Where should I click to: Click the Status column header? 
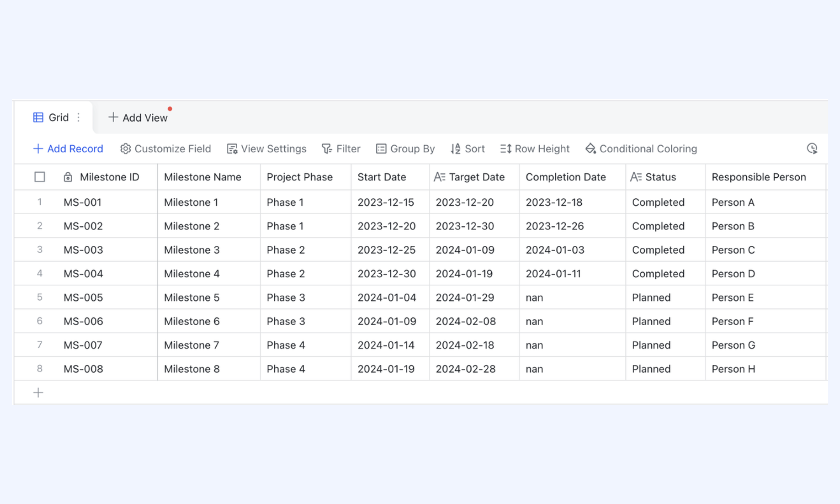click(666, 177)
